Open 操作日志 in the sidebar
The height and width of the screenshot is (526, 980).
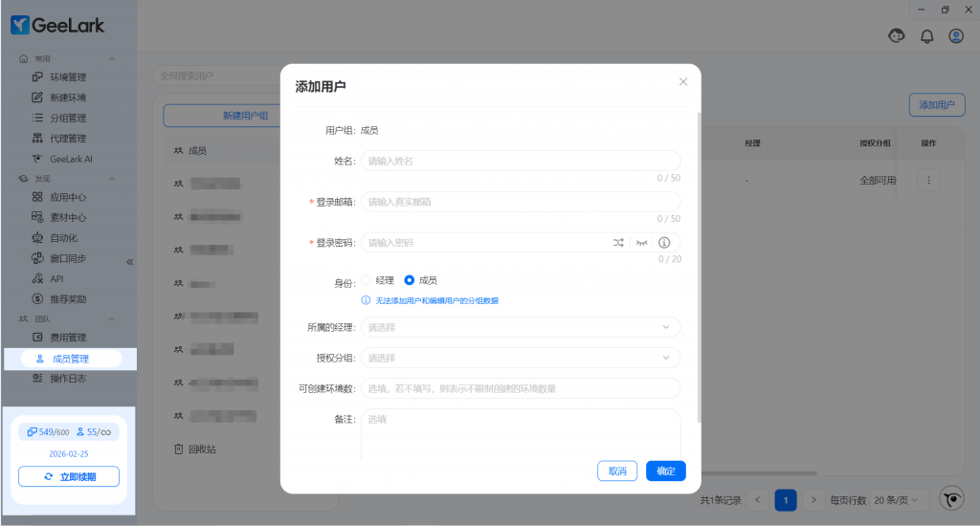coord(67,379)
